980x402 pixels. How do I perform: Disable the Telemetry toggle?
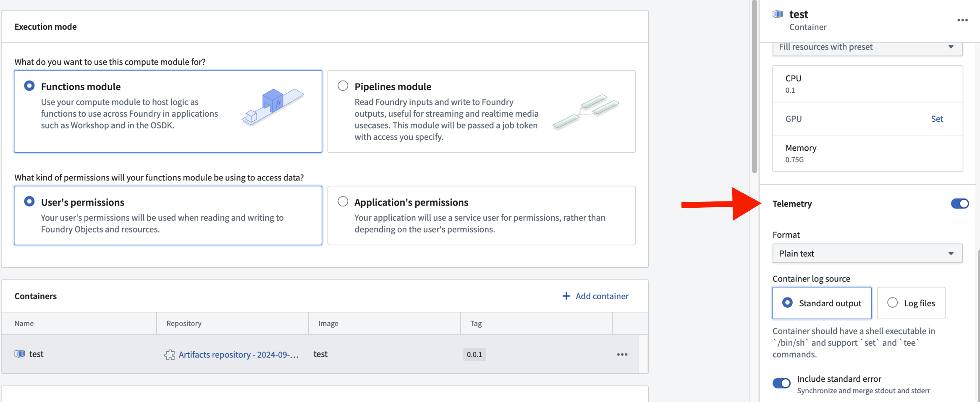click(959, 204)
